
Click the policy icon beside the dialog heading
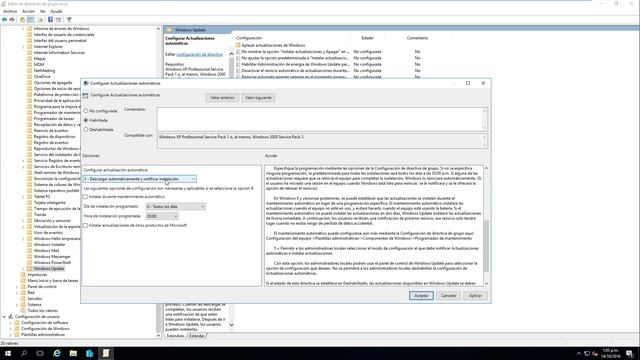[85, 95]
